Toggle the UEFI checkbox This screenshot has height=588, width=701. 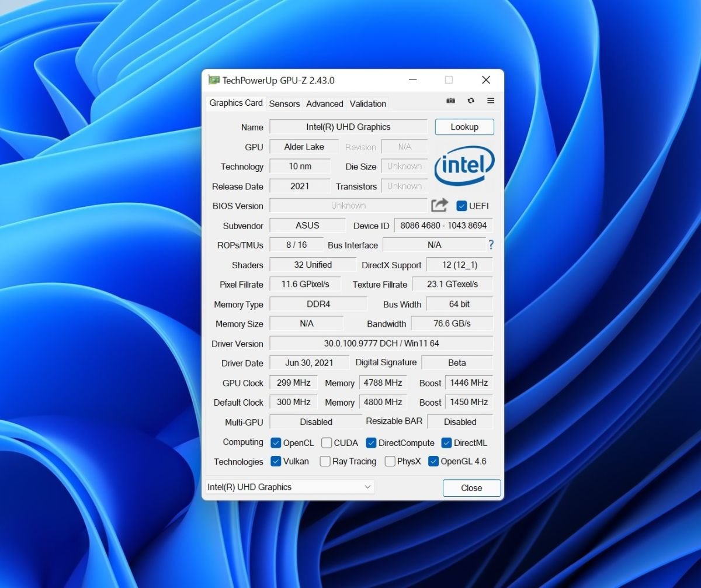[461, 206]
